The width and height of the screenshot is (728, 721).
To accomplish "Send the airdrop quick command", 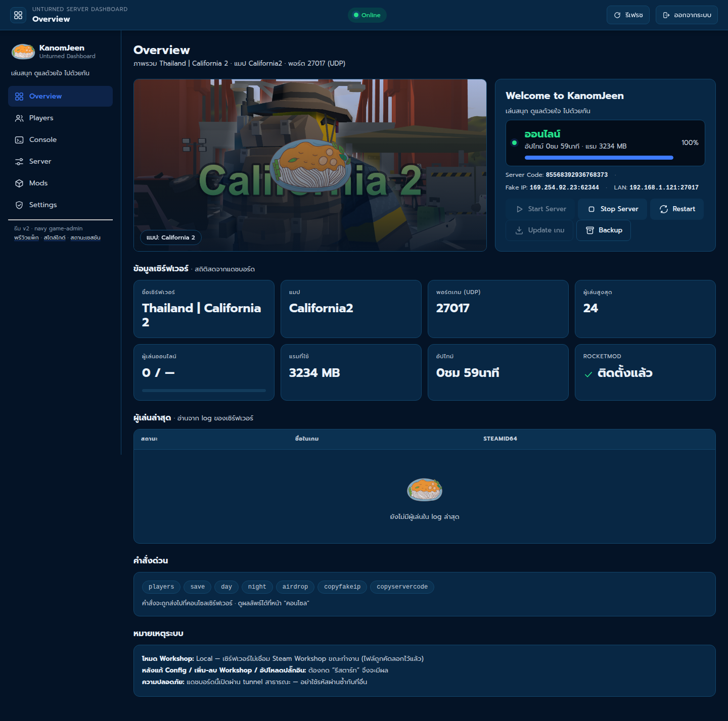I will [295, 587].
